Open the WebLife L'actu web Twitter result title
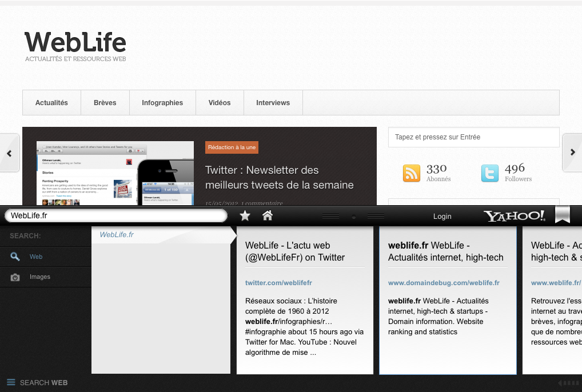Screen dimensions: 582x392 tap(294, 251)
